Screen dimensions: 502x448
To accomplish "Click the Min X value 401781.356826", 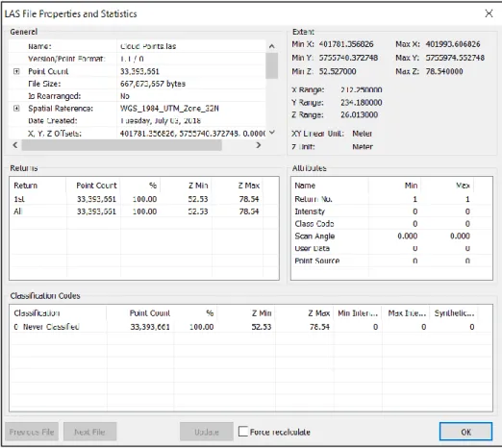I will 346,44.
